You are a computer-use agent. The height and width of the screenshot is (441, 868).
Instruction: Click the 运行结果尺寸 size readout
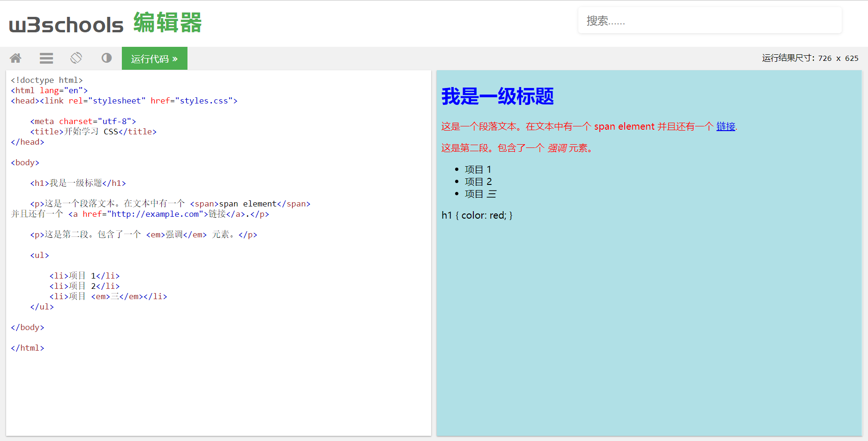point(810,58)
